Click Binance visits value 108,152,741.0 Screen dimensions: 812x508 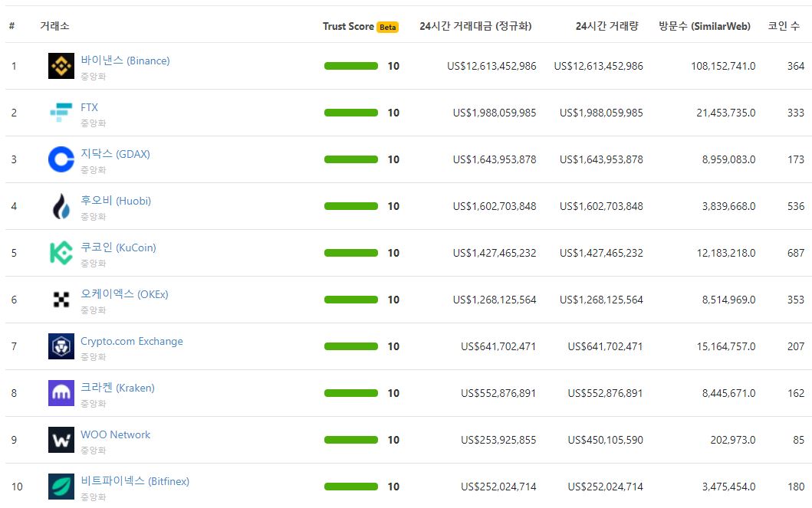[x=723, y=66]
